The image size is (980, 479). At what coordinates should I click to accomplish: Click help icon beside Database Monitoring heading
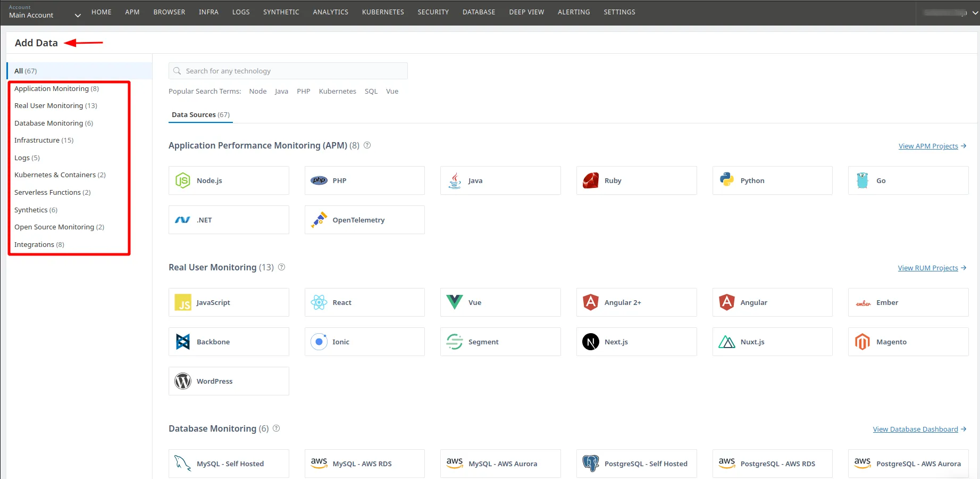tap(277, 428)
